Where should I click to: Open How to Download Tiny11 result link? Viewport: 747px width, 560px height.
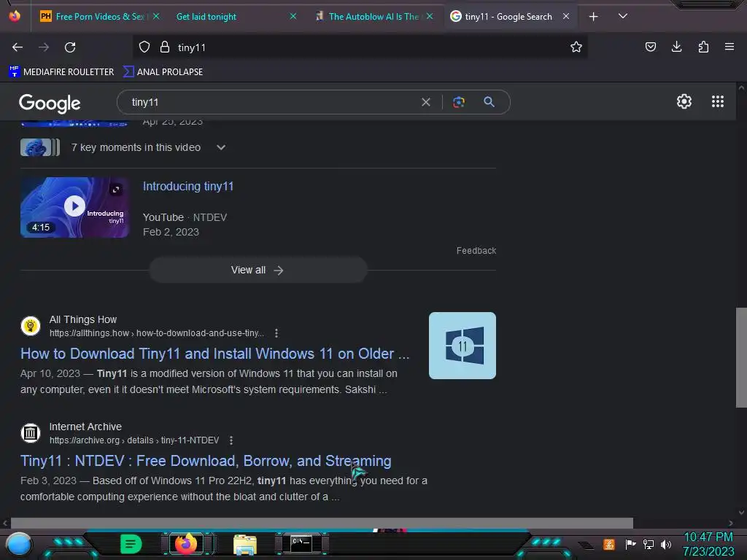pos(215,354)
